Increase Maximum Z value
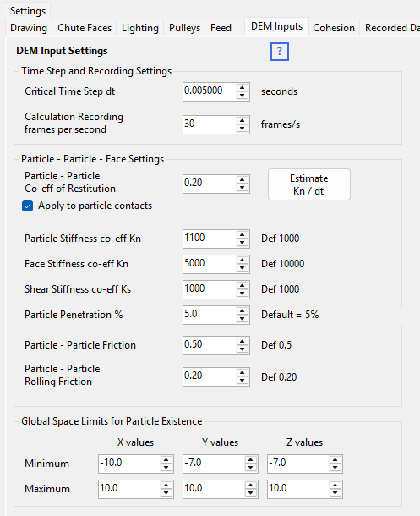Image resolution: width=420 pixels, height=516 pixels. (335, 485)
